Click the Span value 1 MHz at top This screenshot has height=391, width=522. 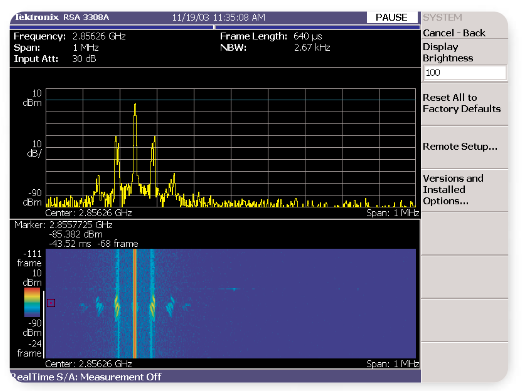(x=86, y=47)
